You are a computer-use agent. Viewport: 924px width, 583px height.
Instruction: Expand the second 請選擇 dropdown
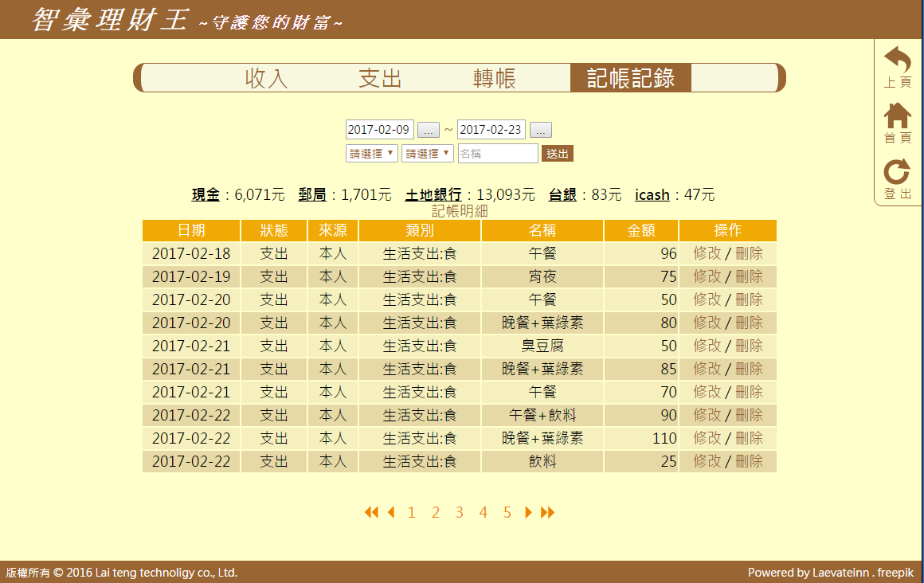pyautogui.click(x=427, y=154)
